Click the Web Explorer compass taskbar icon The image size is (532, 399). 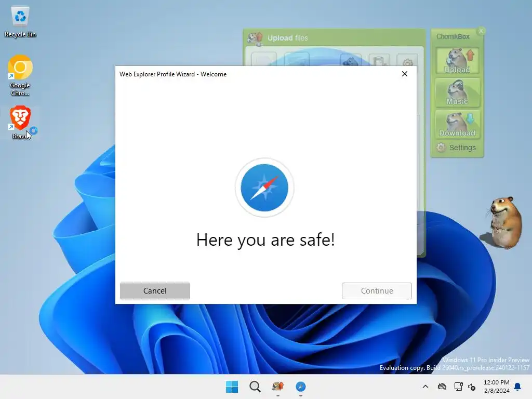pyautogui.click(x=301, y=387)
